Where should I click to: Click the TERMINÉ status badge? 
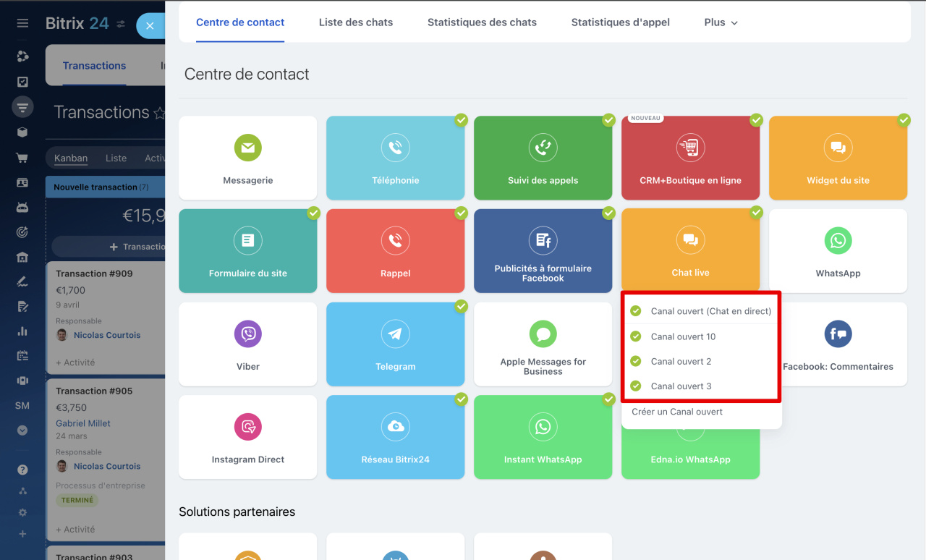pyautogui.click(x=77, y=500)
